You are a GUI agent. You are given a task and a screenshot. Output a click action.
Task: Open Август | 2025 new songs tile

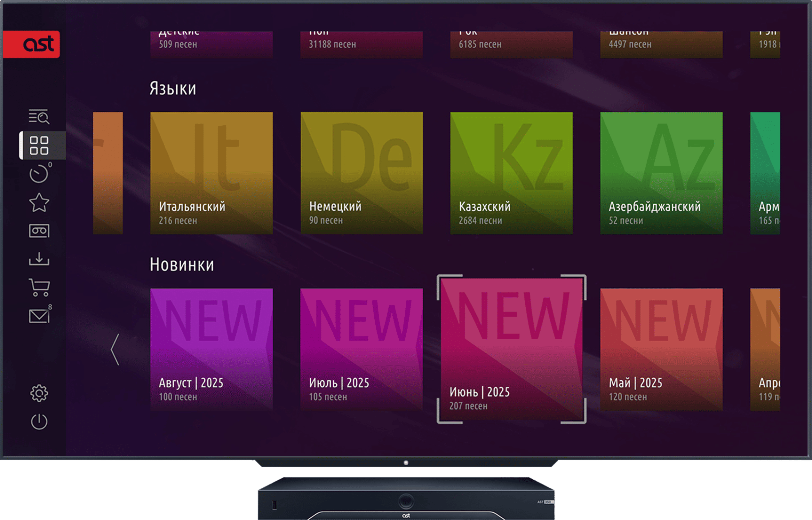(x=211, y=349)
